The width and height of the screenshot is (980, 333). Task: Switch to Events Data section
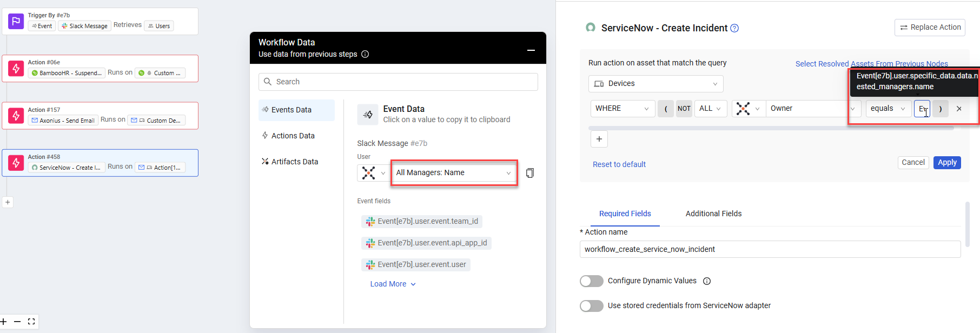tap(296, 110)
